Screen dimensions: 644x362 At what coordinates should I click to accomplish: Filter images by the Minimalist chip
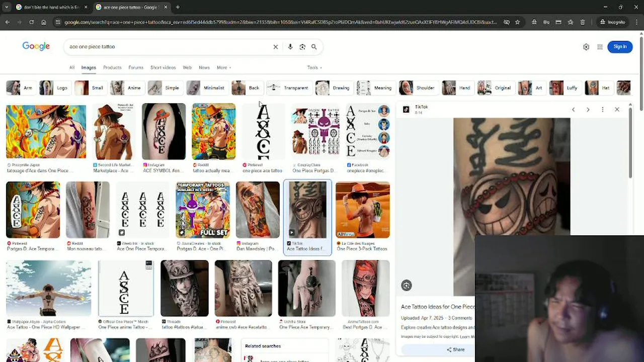tap(206, 88)
